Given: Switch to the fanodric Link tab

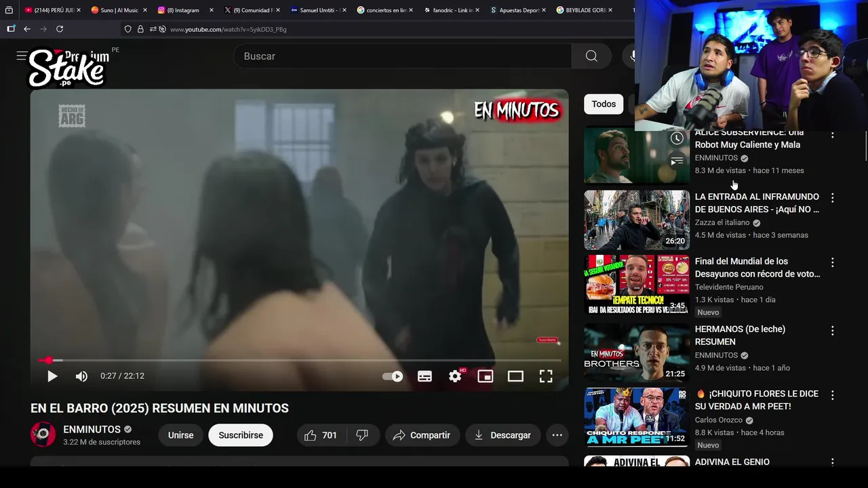Looking at the screenshot, I should 451,10.
